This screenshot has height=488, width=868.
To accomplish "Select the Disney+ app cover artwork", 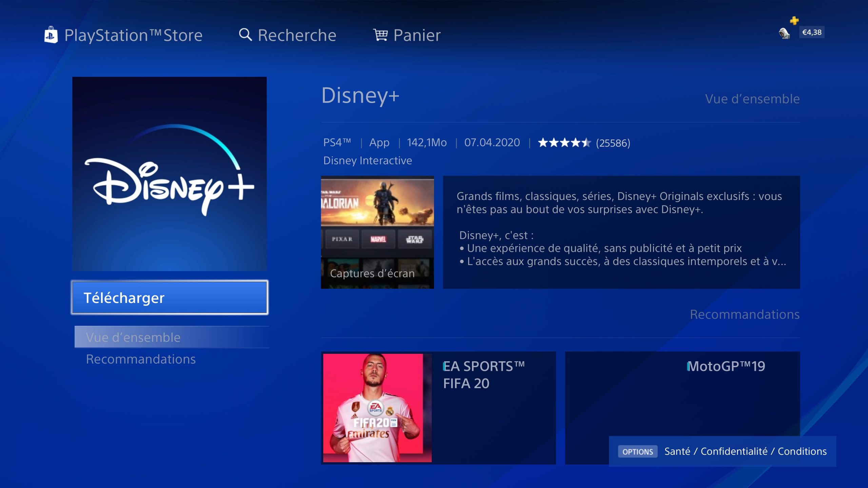I will pyautogui.click(x=169, y=174).
